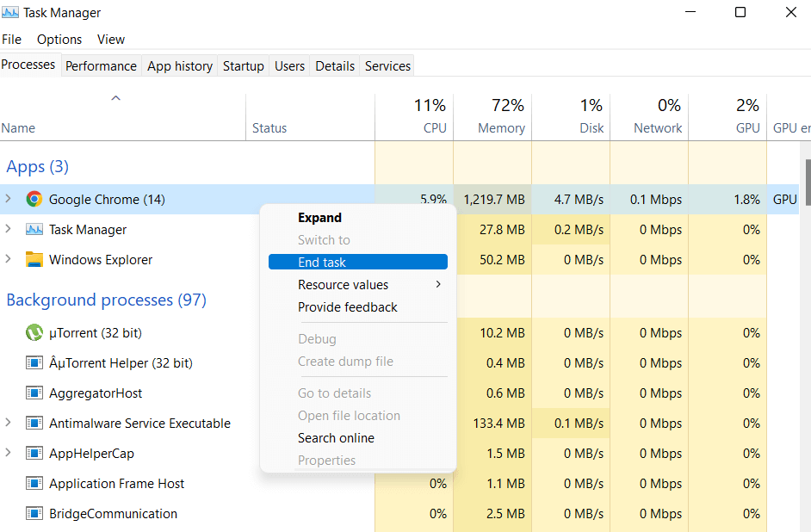
Task: Switch to the Startup tab
Action: [x=243, y=65]
